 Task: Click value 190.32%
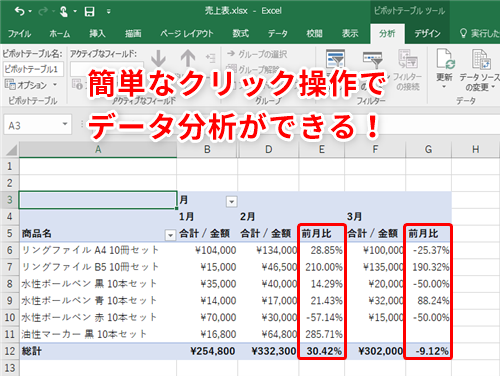pos(431,267)
